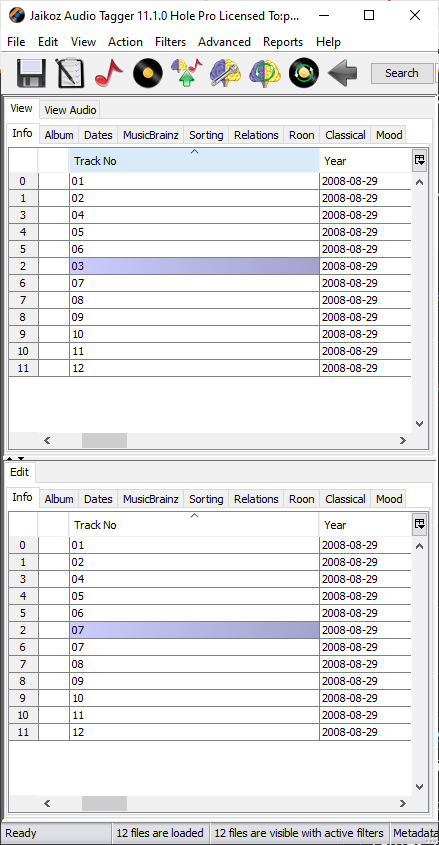Open the Edit menu
The height and width of the screenshot is (845, 439).
(48, 41)
